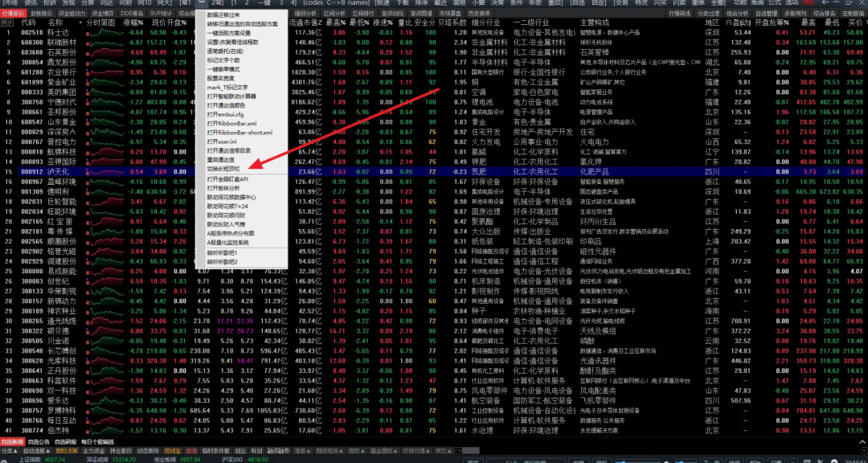The height and width of the screenshot is (463, 868).
Task: Sort by the 贝塔系数 column header
Action: (x=452, y=23)
